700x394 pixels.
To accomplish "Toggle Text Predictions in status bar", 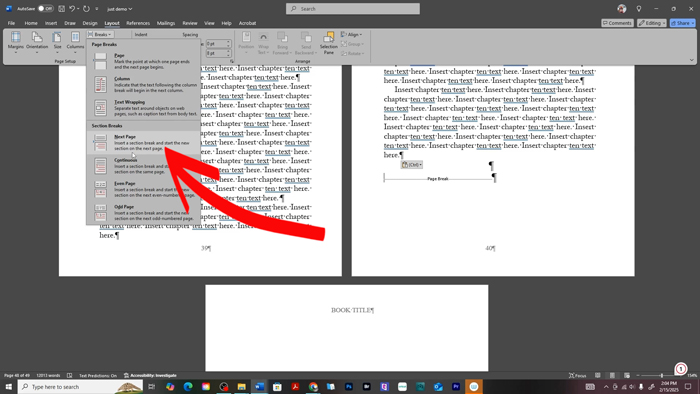I will [x=98, y=375].
